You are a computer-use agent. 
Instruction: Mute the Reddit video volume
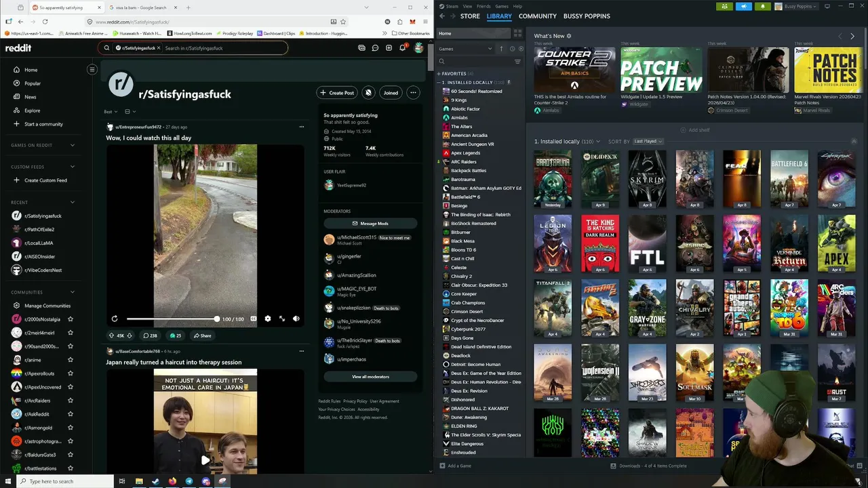pos(296,319)
